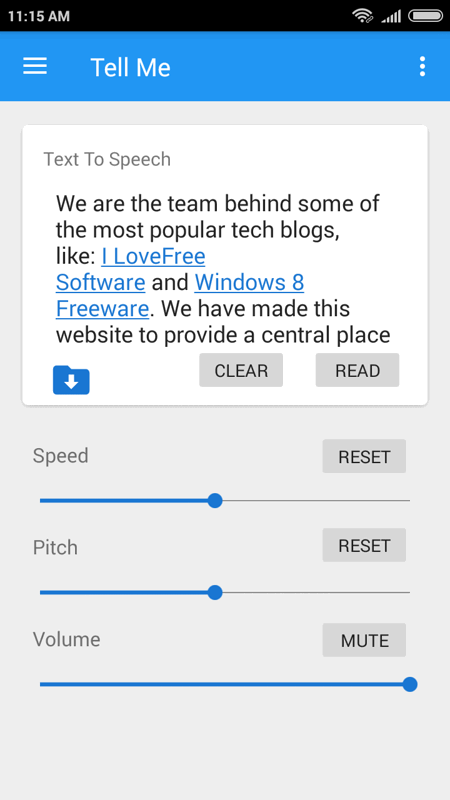
Task: Start reading with the READ button
Action: [357, 370]
